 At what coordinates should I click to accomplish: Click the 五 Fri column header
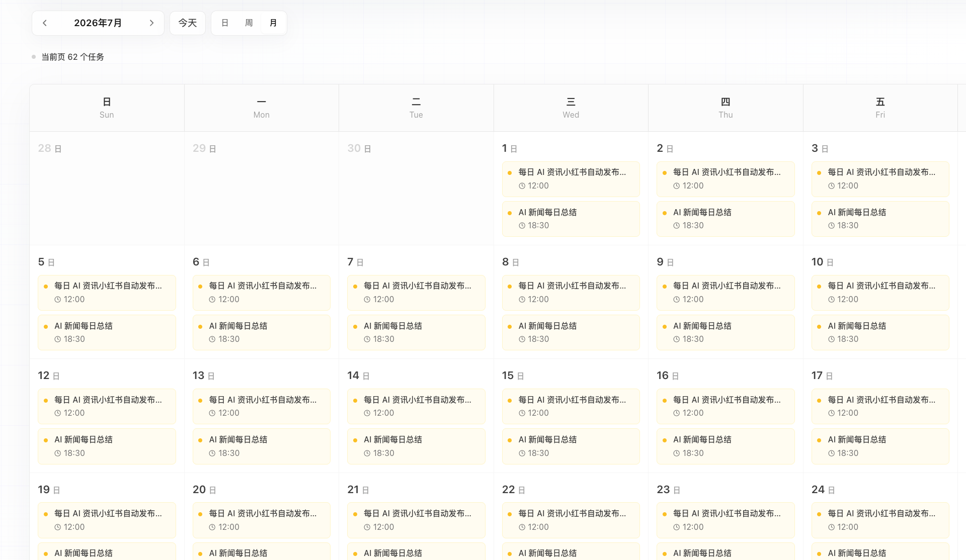click(880, 108)
